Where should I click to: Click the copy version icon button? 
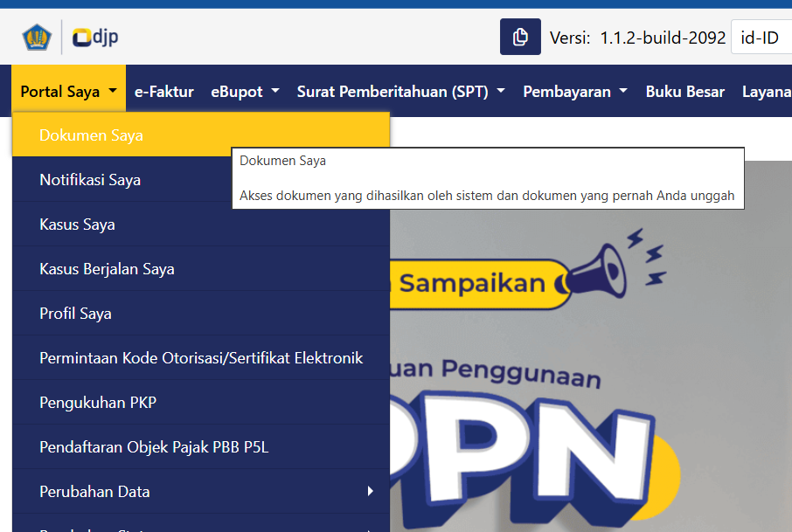coord(520,37)
